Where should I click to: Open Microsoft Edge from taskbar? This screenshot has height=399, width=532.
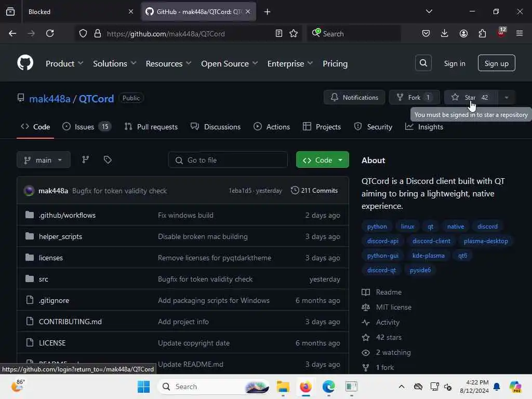[328, 387]
